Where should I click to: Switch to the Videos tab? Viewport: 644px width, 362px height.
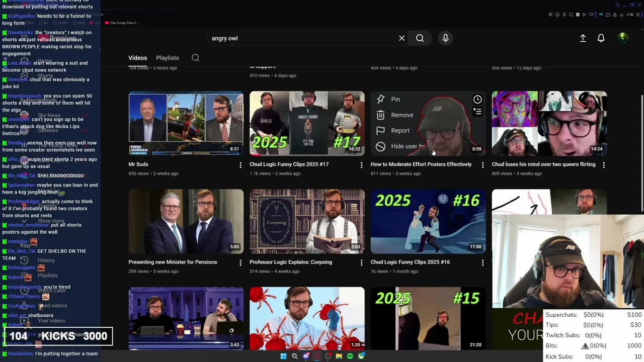pyautogui.click(x=137, y=58)
